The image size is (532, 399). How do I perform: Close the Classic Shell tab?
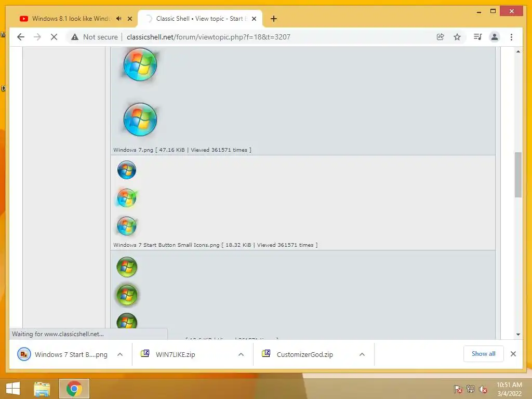(254, 19)
